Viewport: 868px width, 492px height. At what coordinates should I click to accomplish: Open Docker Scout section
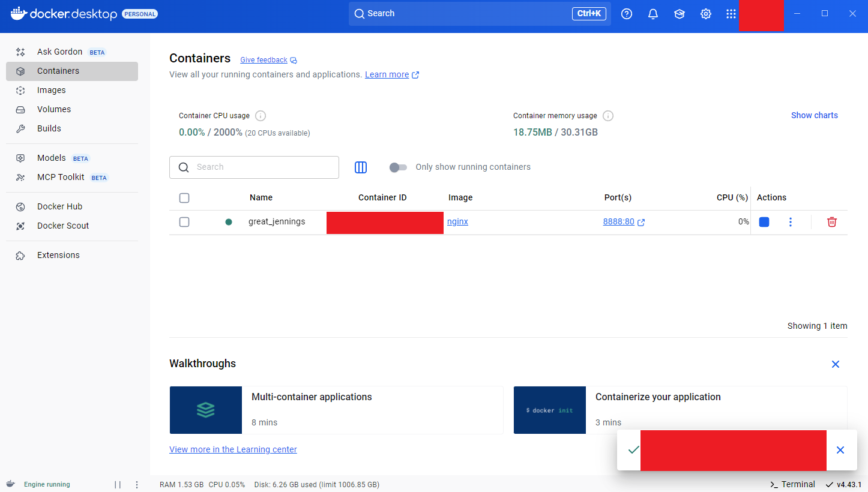coord(72,226)
